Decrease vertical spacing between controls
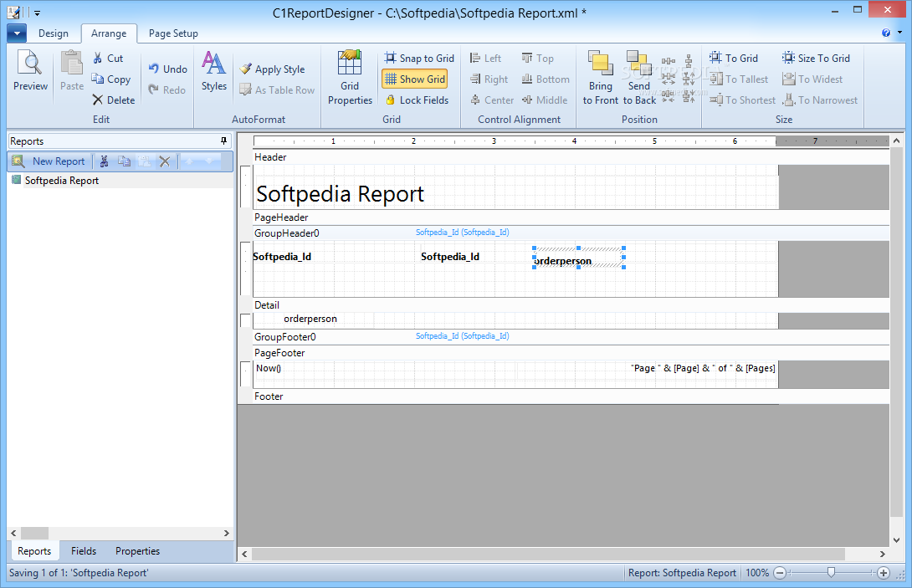912x588 pixels. pyautogui.click(x=689, y=96)
